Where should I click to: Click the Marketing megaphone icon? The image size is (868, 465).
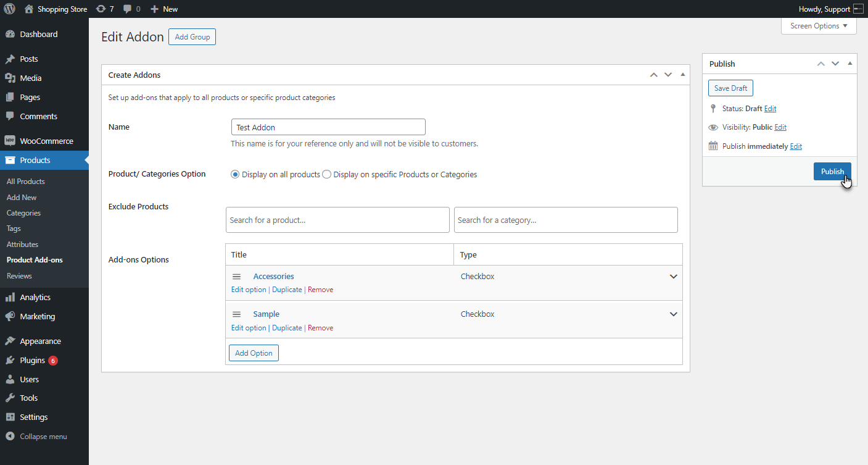[x=10, y=316]
